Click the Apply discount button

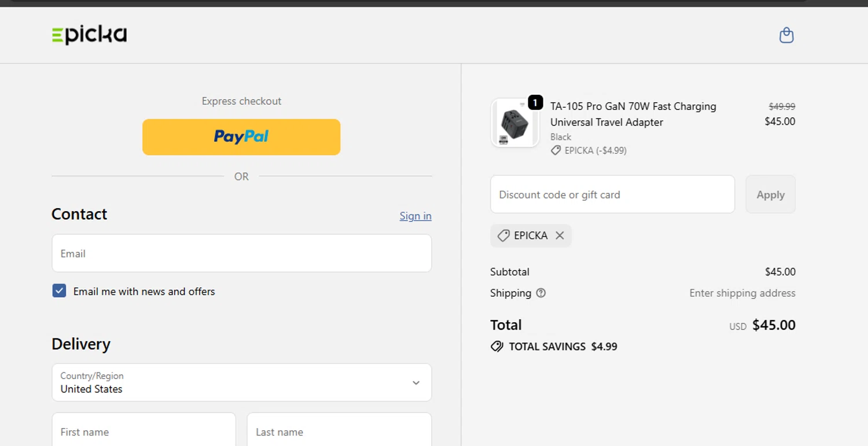click(770, 194)
